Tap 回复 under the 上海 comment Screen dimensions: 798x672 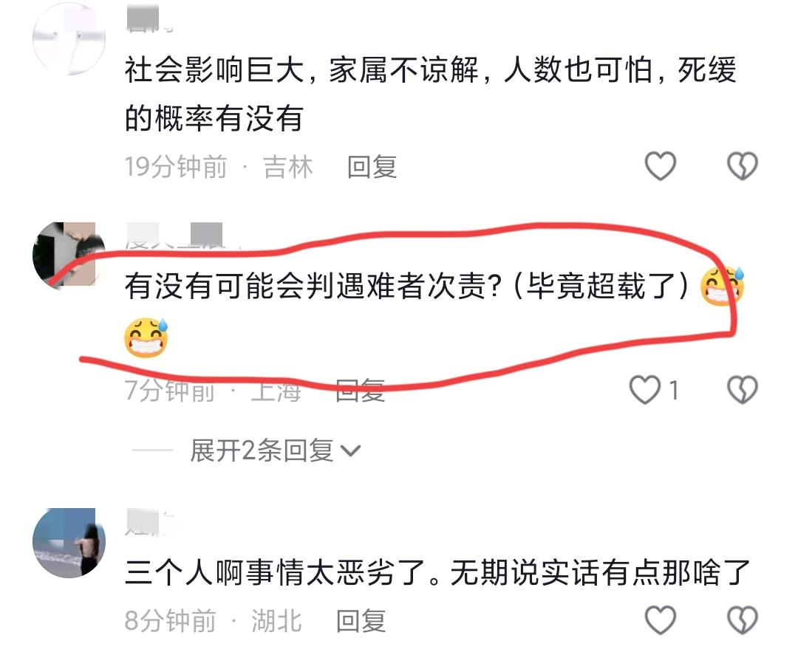click(361, 391)
